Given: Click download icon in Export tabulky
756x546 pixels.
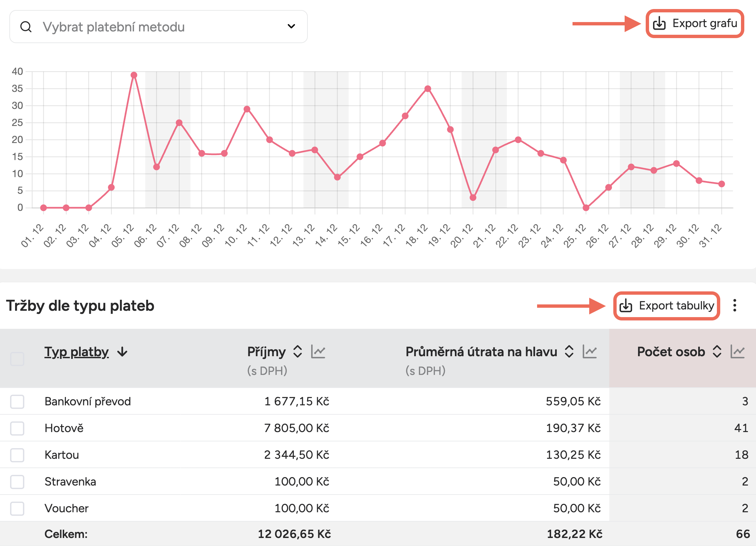Looking at the screenshot, I should click(626, 305).
